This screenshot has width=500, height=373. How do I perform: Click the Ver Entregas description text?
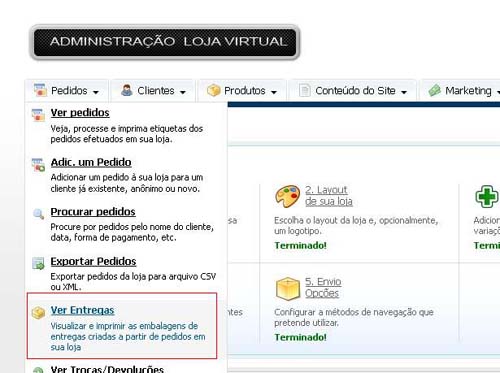(x=128, y=336)
